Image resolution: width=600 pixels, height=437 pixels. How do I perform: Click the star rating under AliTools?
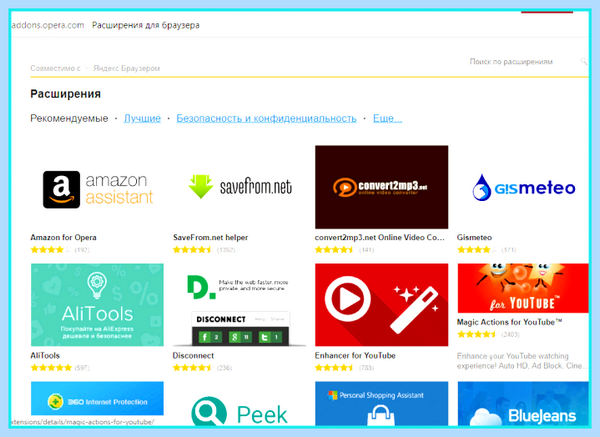[x=51, y=368]
